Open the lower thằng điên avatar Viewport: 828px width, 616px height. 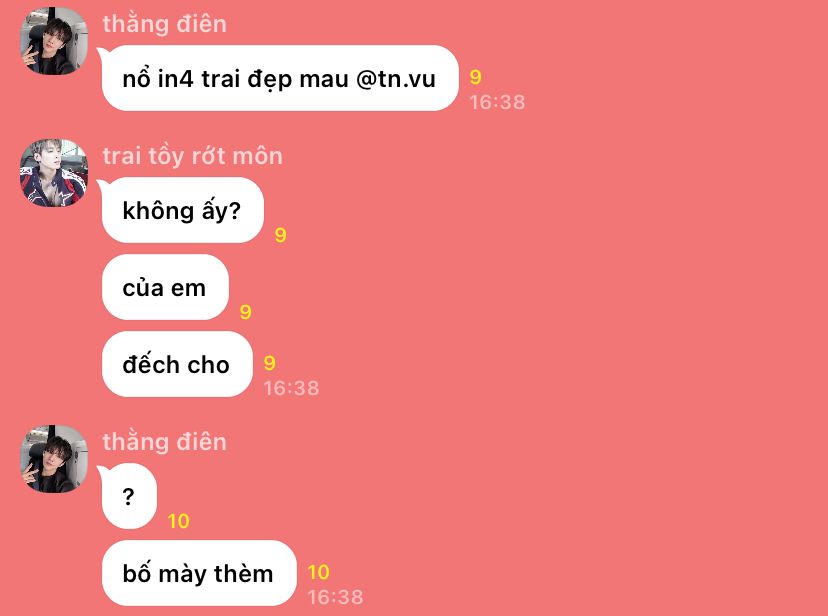(54, 459)
